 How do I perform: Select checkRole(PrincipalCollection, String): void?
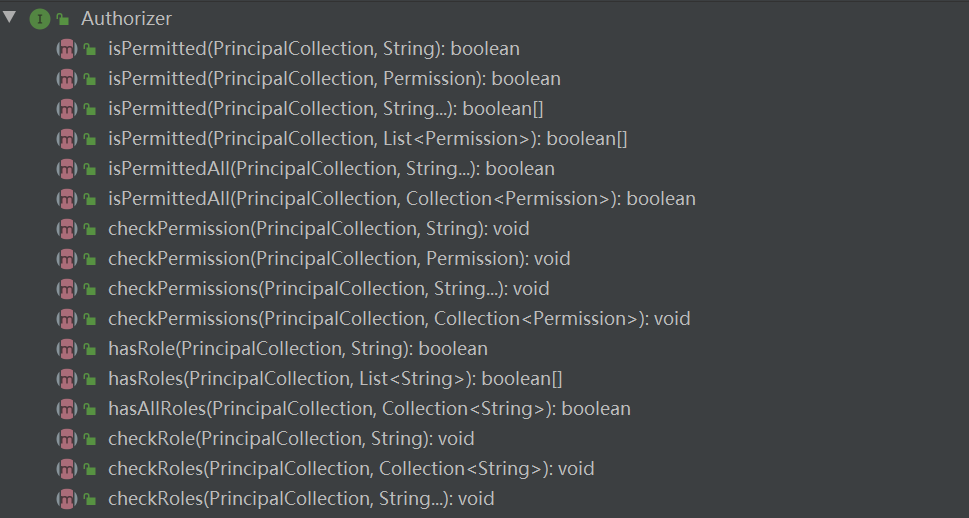pos(290,438)
